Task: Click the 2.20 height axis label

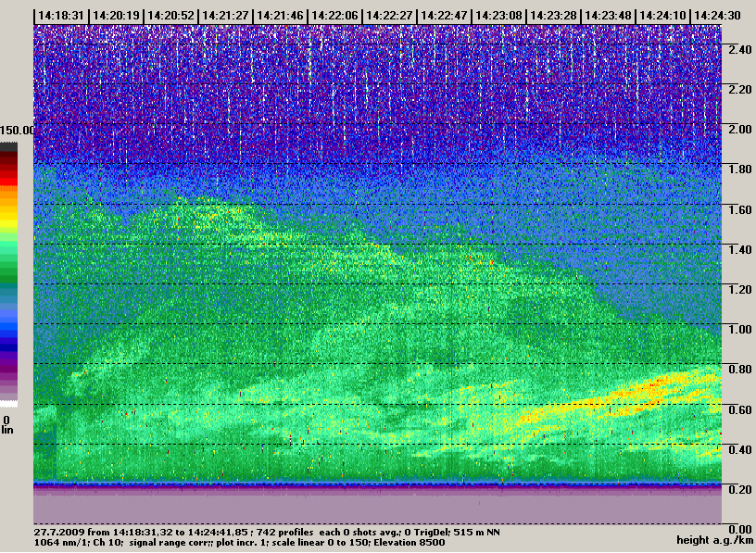Action: 739,90
